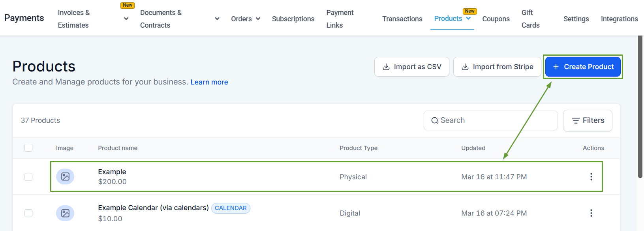Switch to the Coupons tab
Image resolution: width=644 pixels, height=231 pixels.
coord(496,19)
